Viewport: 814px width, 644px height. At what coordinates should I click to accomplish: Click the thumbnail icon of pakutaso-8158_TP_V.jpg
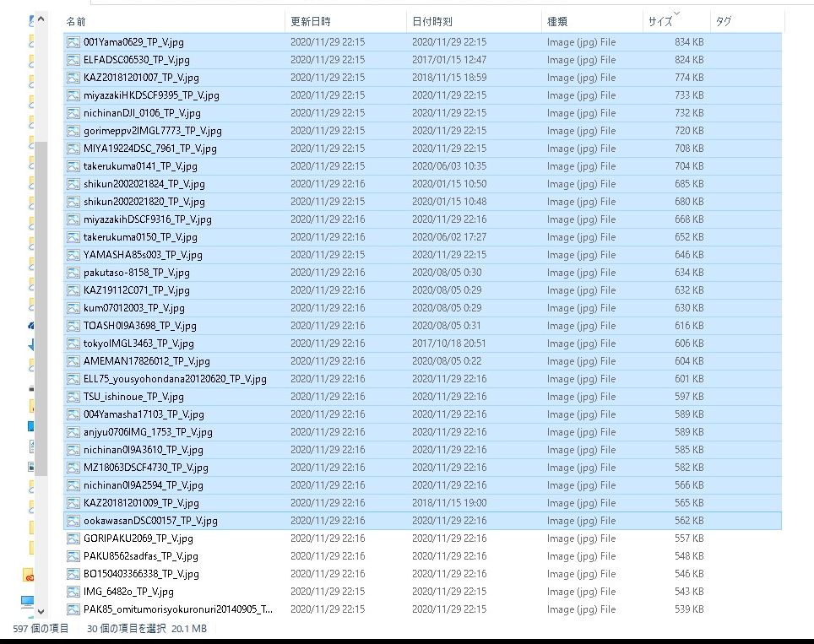(x=73, y=273)
